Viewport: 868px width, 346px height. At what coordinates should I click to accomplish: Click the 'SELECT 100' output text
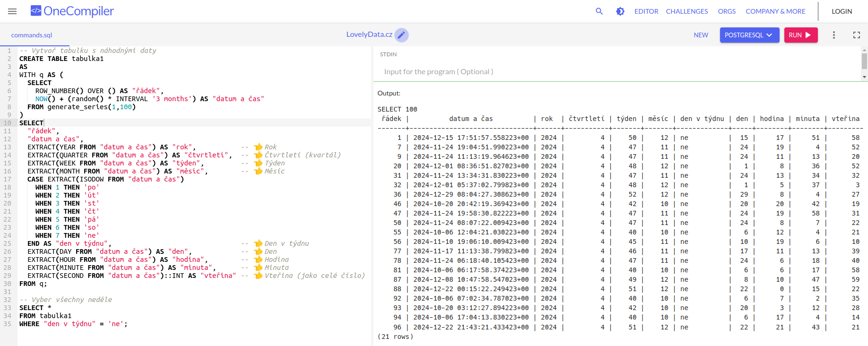(397, 109)
